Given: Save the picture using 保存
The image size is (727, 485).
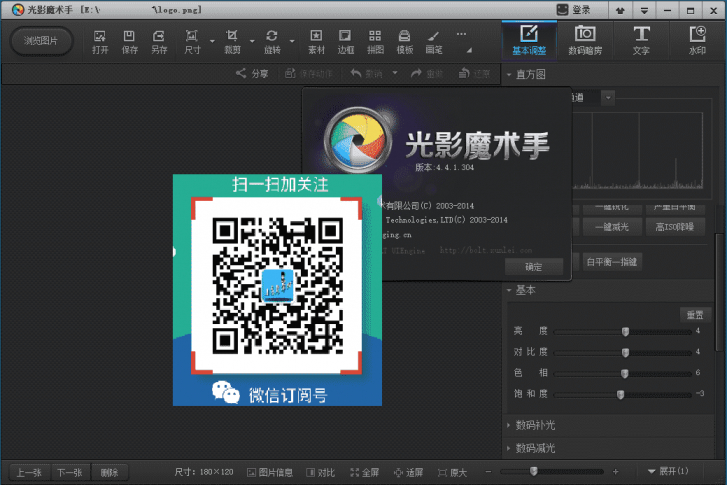Looking at the screenshot, I should (129, 42).
